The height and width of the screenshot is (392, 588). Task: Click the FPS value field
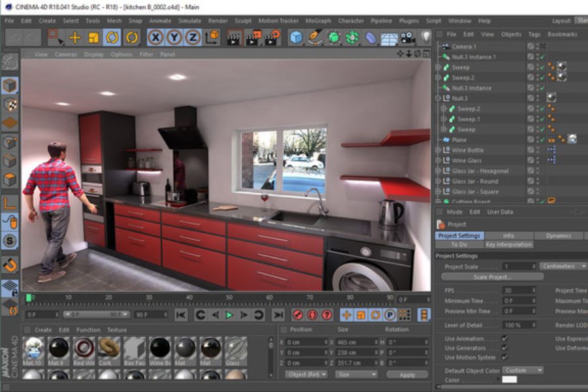pyautogui.click(x=519, y=291)
